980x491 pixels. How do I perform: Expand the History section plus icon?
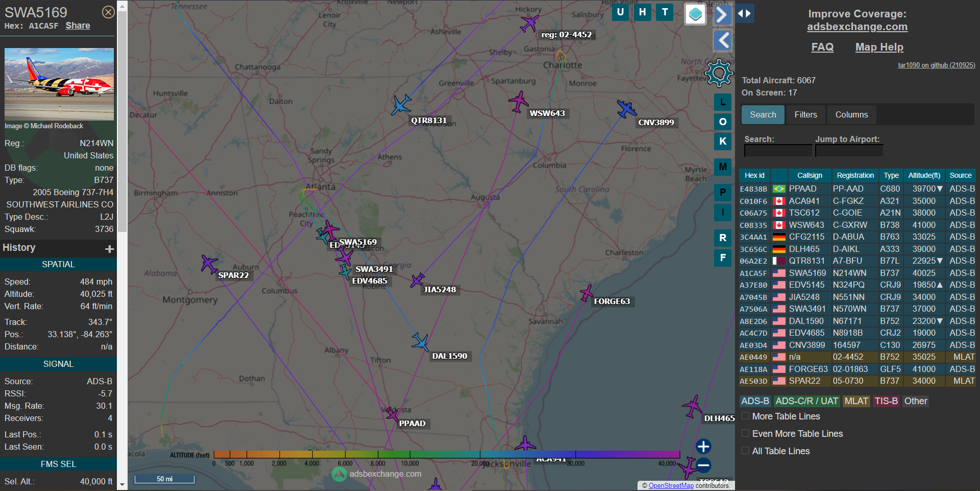coord(109,249)
